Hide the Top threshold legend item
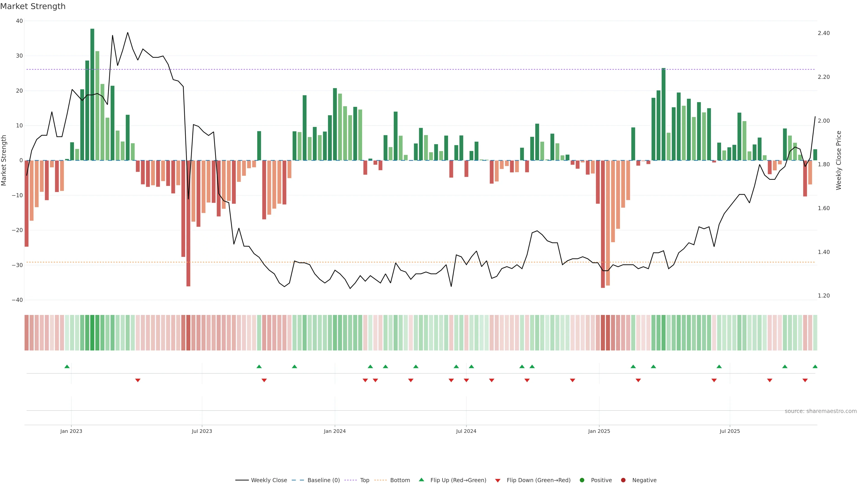Viewport: 868px width, 488px height. pos(364,480)
